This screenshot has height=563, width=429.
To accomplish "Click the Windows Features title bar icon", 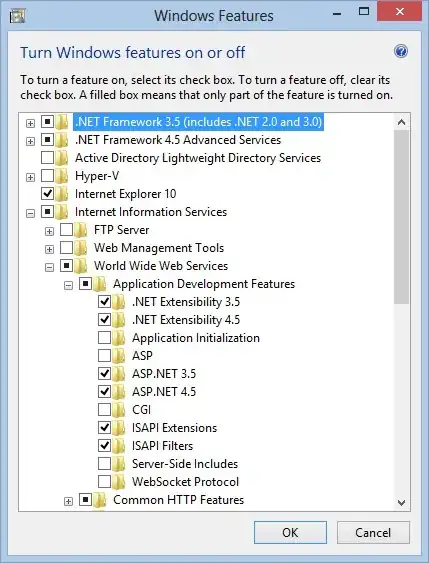I will tap(17, 16).
